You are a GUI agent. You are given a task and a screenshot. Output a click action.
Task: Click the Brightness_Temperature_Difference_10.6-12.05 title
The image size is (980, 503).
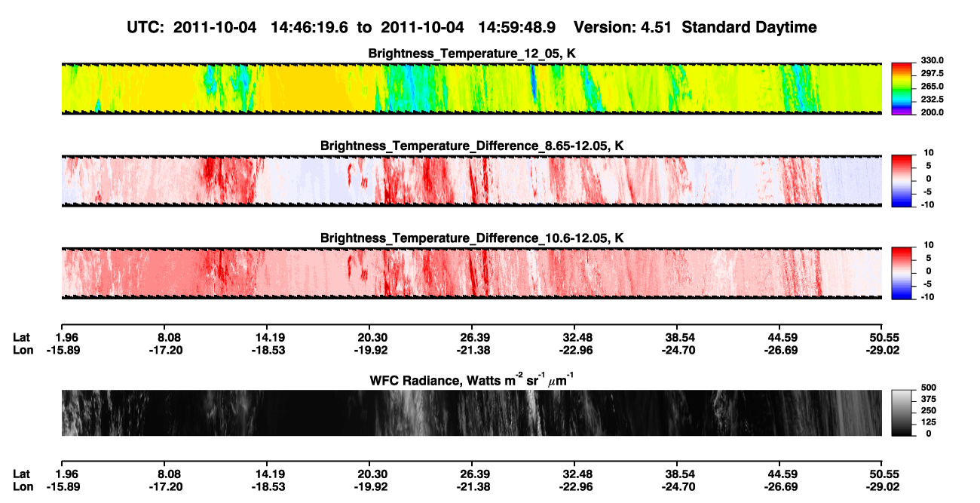472,238
